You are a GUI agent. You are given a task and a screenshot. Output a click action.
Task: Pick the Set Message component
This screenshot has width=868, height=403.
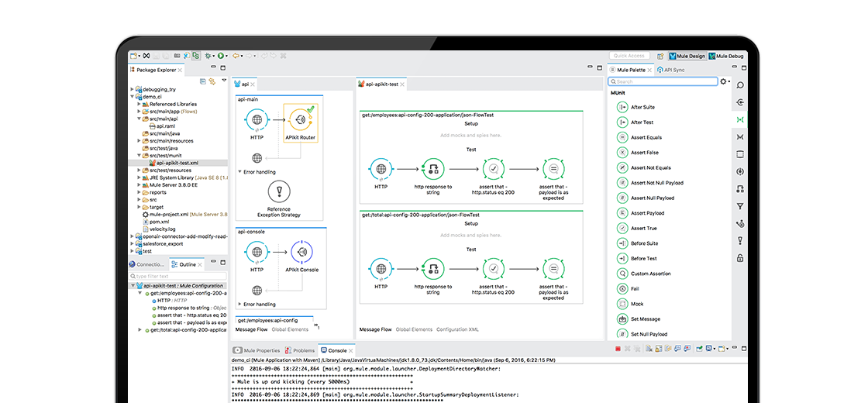622,319
